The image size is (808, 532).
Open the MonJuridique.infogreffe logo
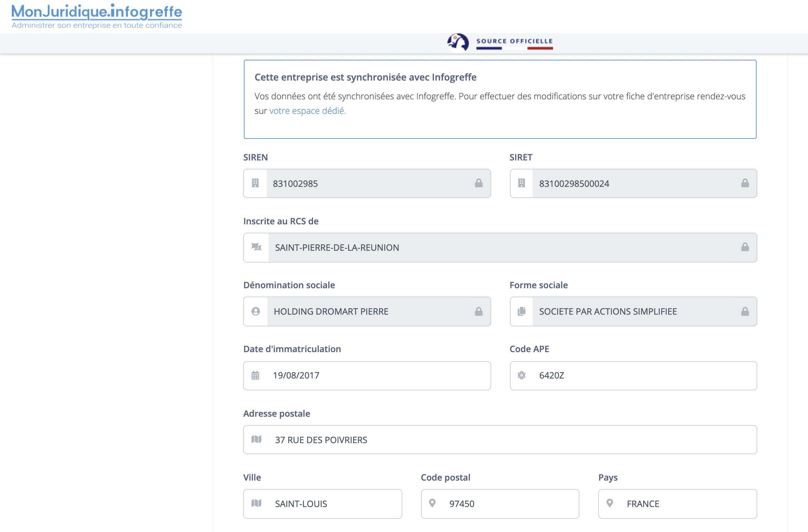click(x=97, y=16)
